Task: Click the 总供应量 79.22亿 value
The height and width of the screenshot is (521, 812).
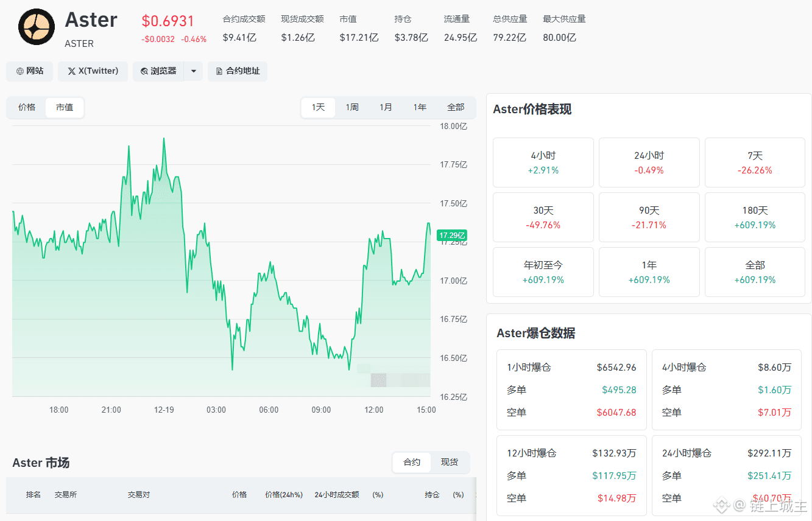Action: click(510, 38)
